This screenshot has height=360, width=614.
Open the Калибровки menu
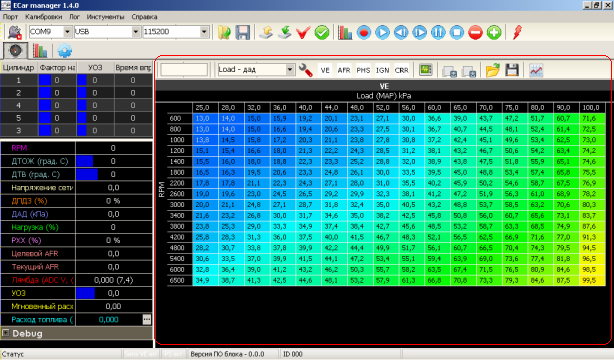click(43, 17)
